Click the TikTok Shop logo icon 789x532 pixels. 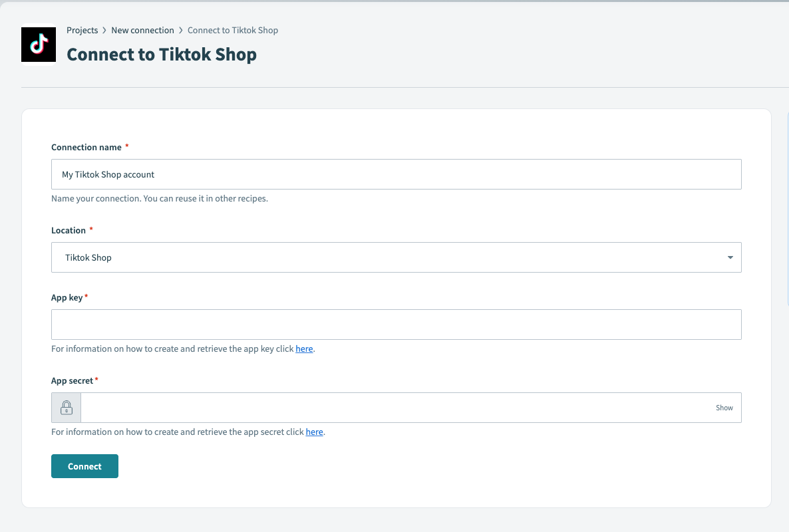pos(38,45)
